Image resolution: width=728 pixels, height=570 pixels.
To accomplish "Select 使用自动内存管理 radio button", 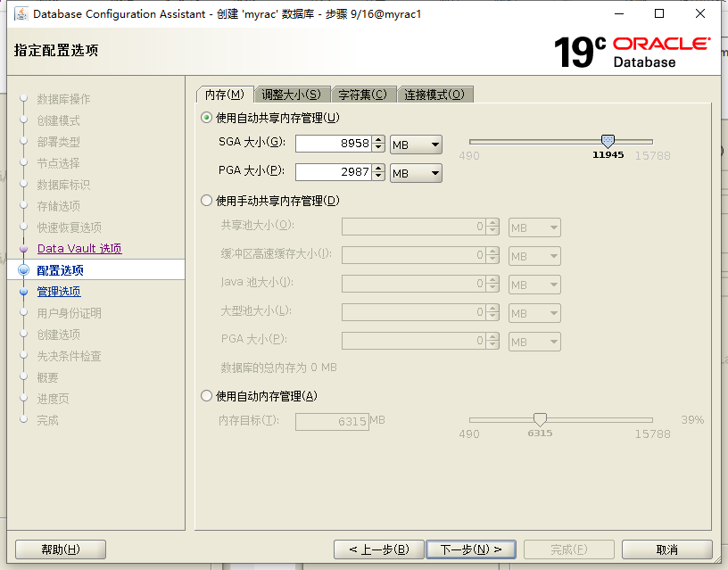I will tap(207, 396).
